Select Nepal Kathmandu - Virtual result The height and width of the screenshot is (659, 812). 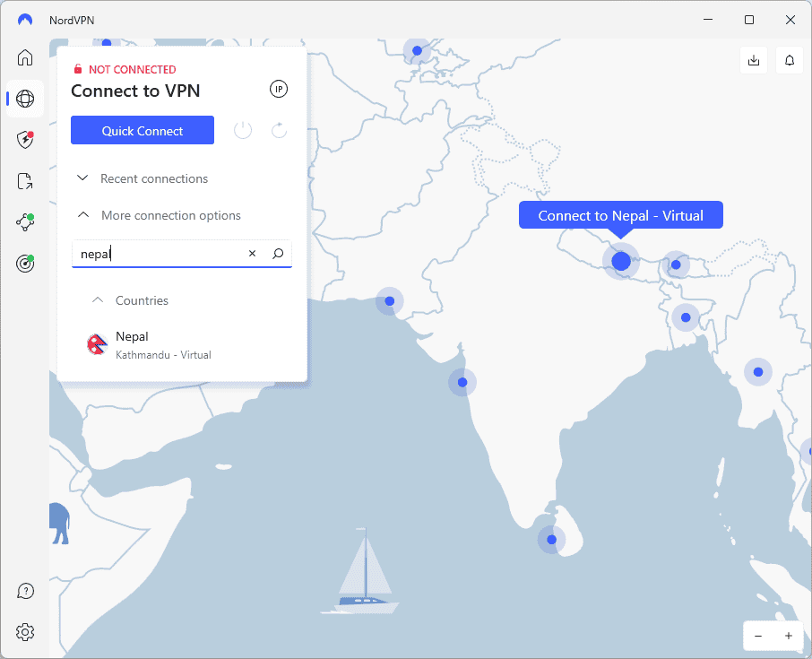181,345
